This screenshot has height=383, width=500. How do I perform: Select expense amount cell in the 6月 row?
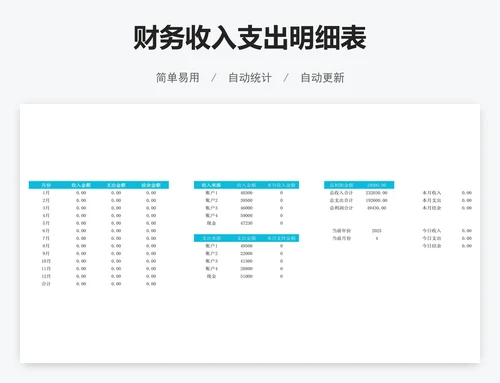[x=116, y=231]
